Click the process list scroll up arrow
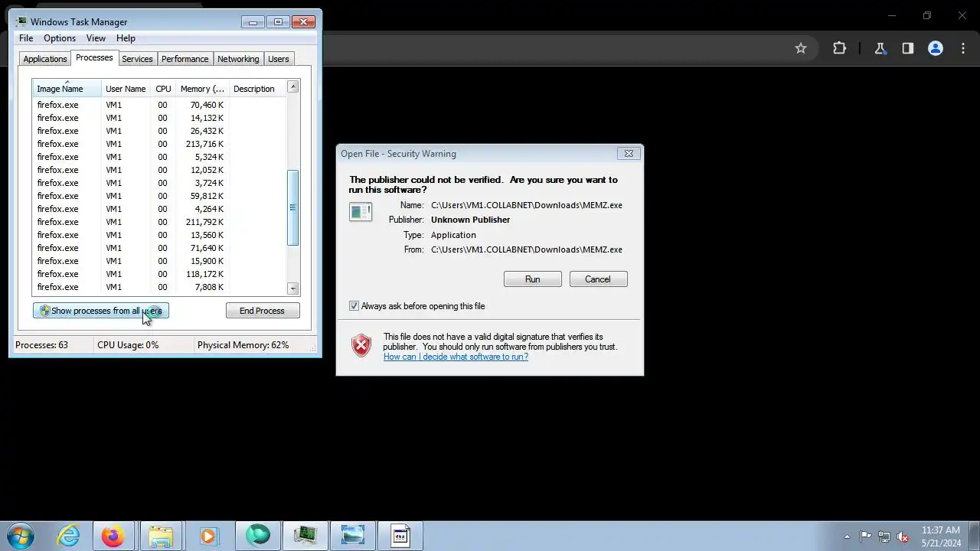980x551 pixels. [x=292, y=87]
